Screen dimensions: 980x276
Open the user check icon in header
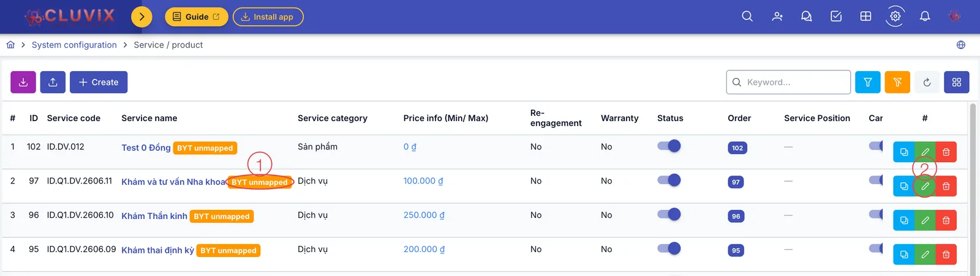[777, 17]
